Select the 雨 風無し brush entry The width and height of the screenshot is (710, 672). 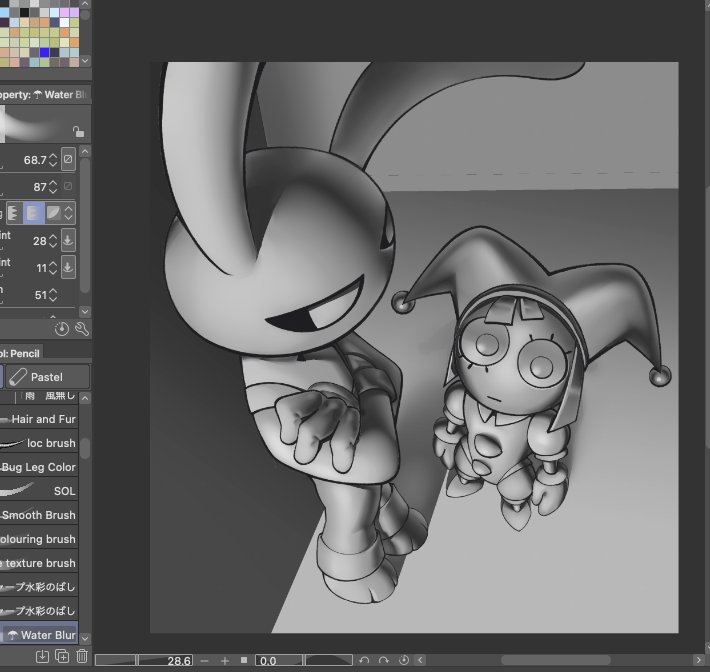(39, 397)
